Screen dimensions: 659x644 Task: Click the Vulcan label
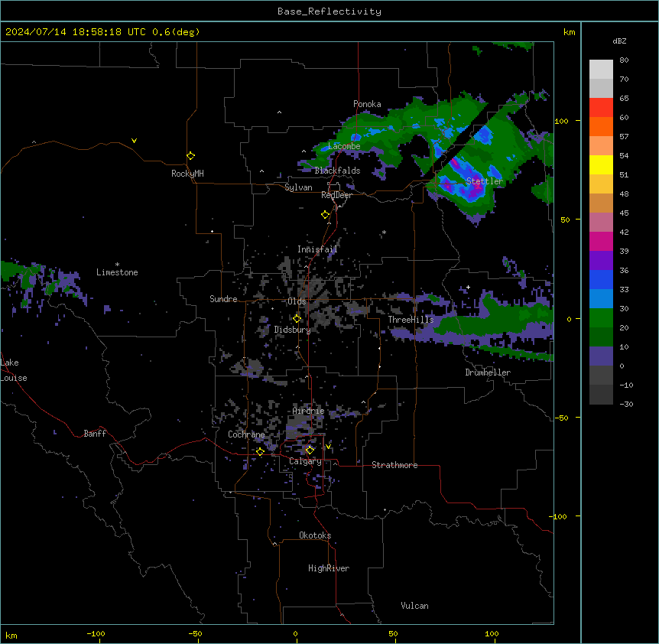415,606
